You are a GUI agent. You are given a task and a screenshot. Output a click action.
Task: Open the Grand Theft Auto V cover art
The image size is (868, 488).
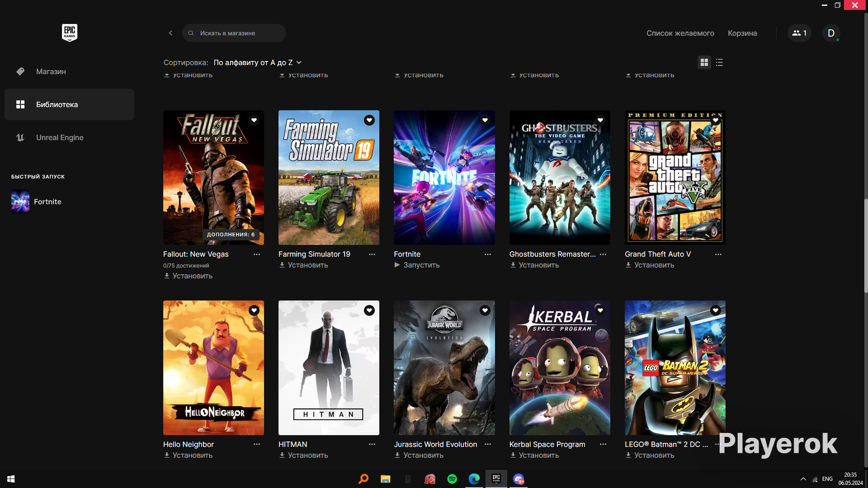click(675, 178)
